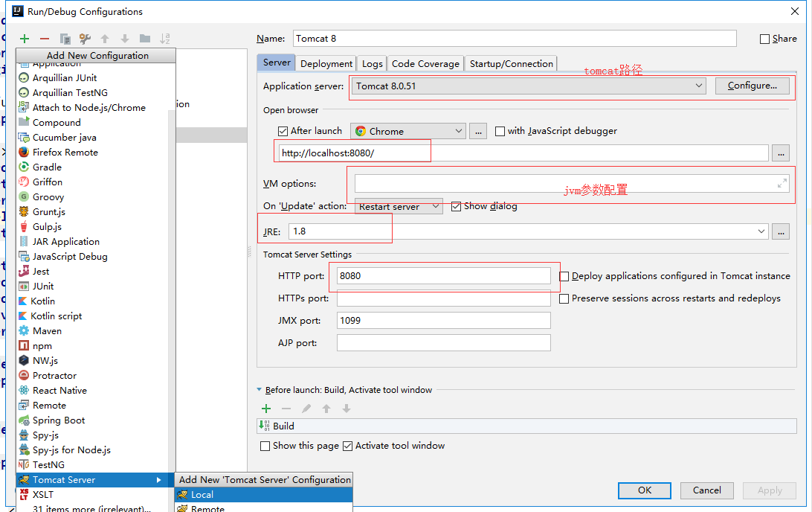Screen dimensions: 812x512
Task: Check Deploy applications configured in Tomcat instance
Action: [x=564, y=276]
